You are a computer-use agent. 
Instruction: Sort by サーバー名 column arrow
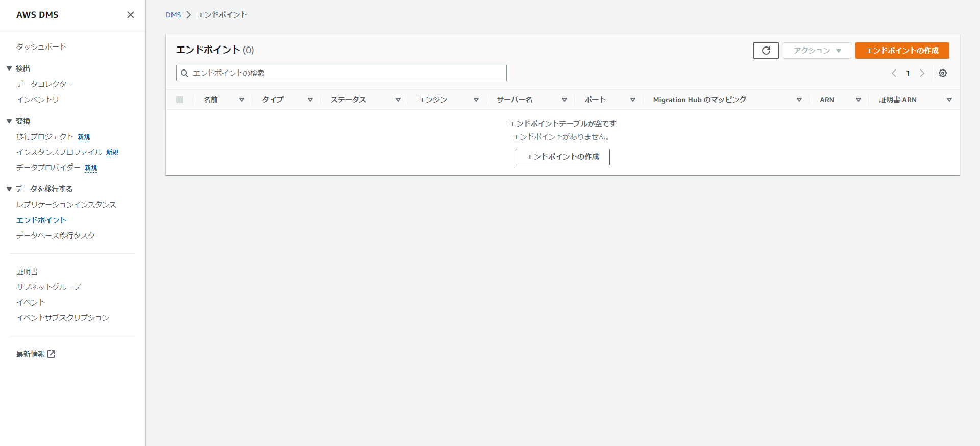tap(565, 100)
